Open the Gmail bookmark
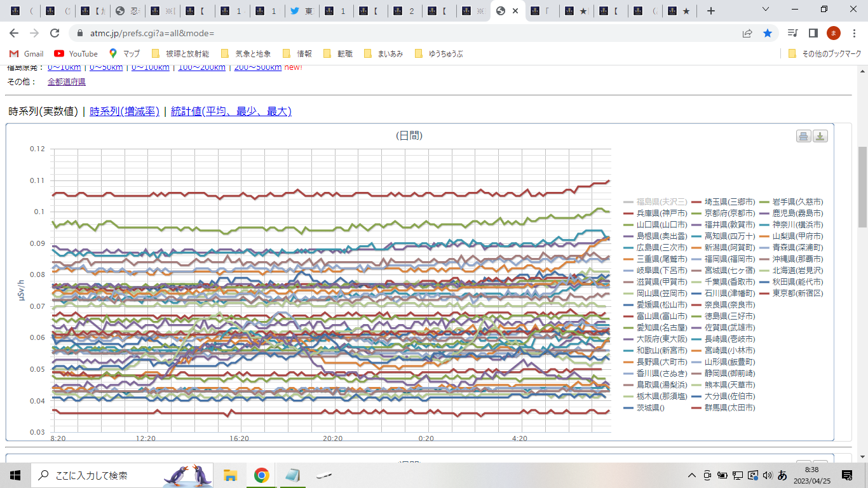Viewport: 868px width, 488px height. tap(27, 53)
